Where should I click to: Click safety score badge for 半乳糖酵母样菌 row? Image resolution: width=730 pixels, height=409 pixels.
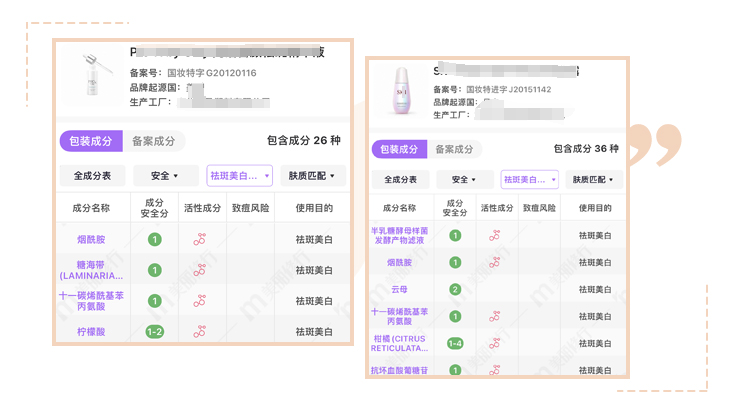455,235
